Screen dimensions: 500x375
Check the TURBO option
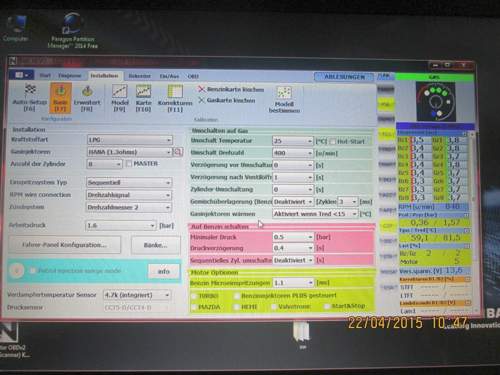tap(193, 296)
